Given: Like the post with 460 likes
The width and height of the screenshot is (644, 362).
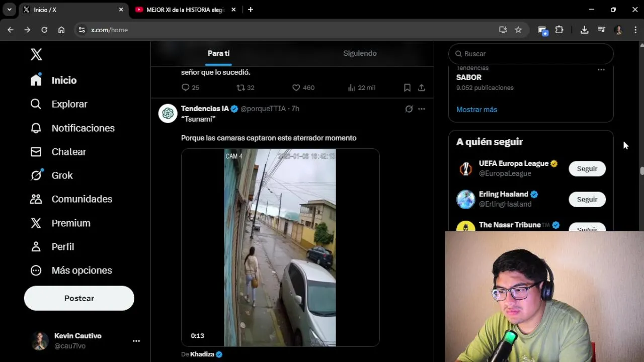Looking at the screenshot, I should 296,87.
